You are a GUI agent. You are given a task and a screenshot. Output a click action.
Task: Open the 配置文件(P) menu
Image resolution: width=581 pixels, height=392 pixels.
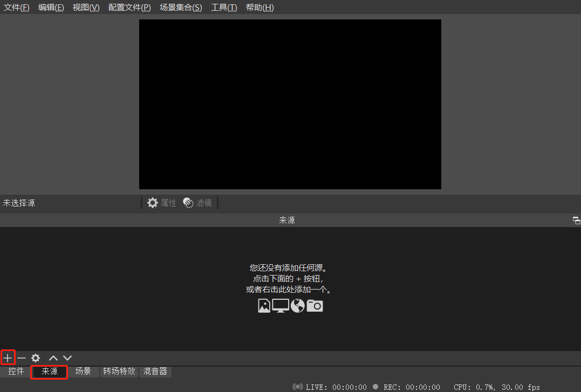point(129,8)
